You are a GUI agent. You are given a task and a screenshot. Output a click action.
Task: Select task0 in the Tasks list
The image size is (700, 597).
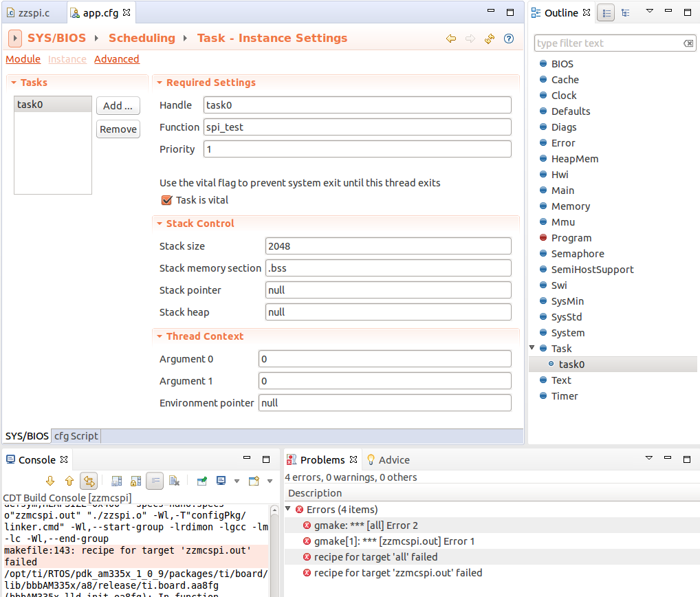[x=53, y=105]
